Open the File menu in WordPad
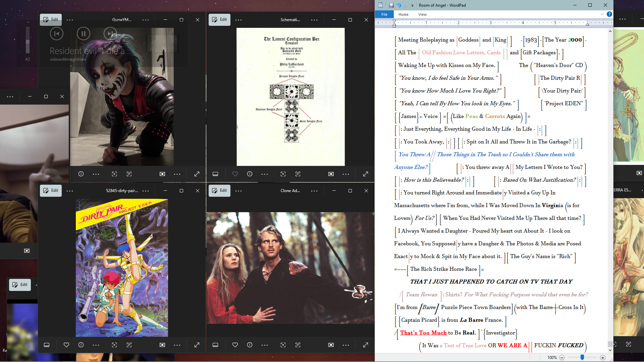This screenshot has width=644, height=362. click(x=384, y=14)
